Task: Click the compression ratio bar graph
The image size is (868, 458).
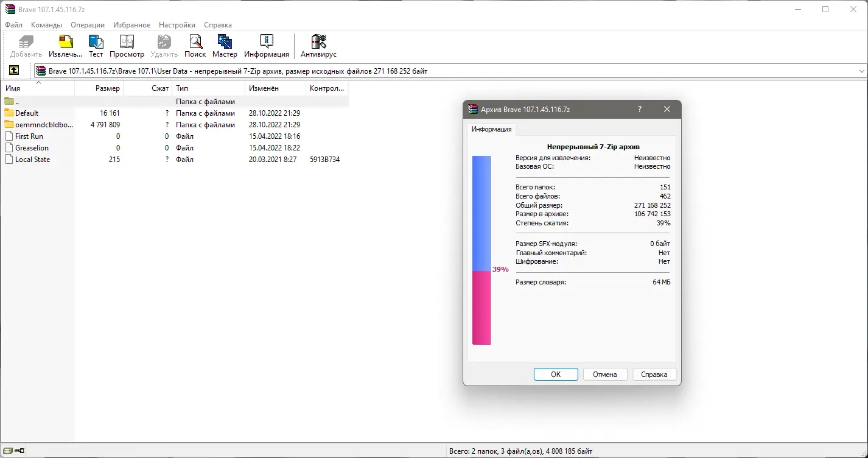Action: click(481, 250)
